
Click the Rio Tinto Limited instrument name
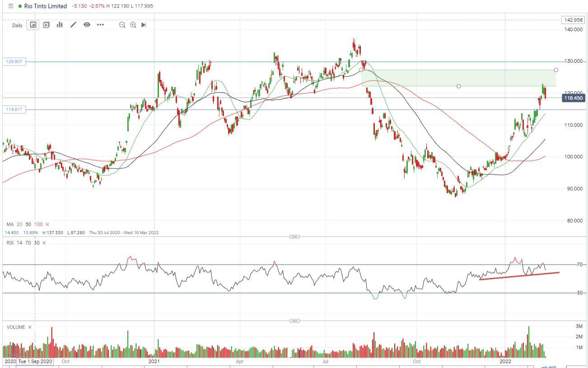(46, 6)
